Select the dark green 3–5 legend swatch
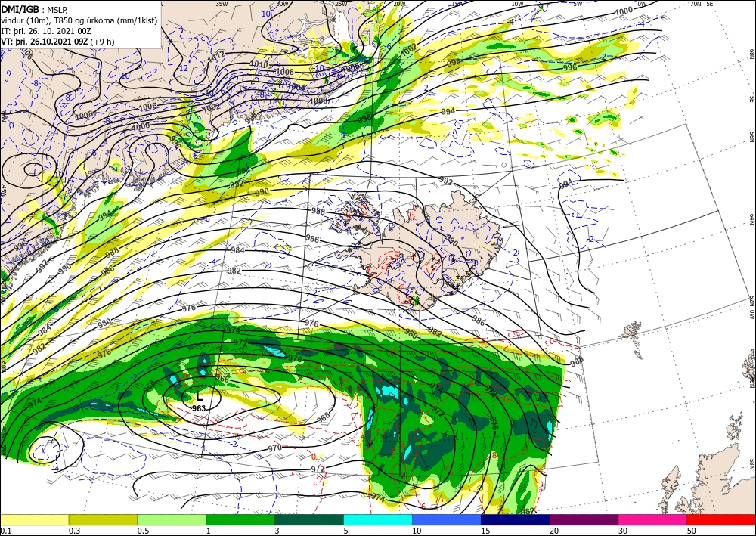 [309, 519]
